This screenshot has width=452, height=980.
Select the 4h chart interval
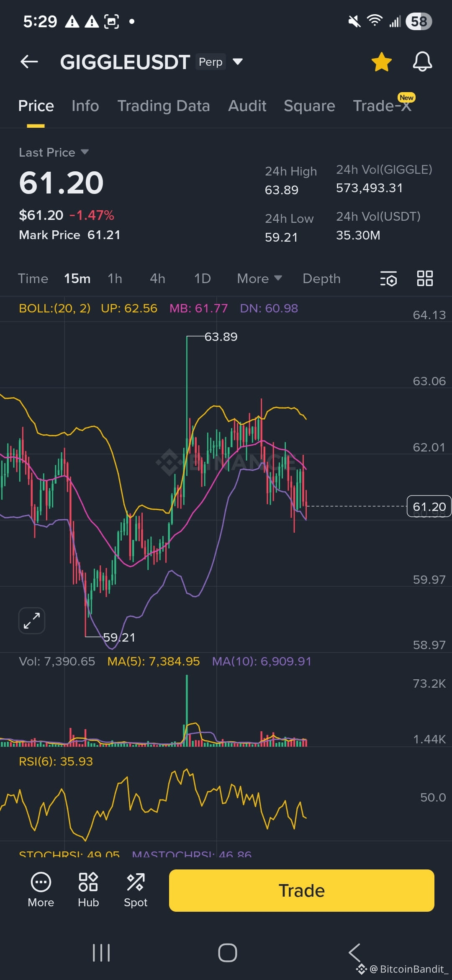[158, 279]
